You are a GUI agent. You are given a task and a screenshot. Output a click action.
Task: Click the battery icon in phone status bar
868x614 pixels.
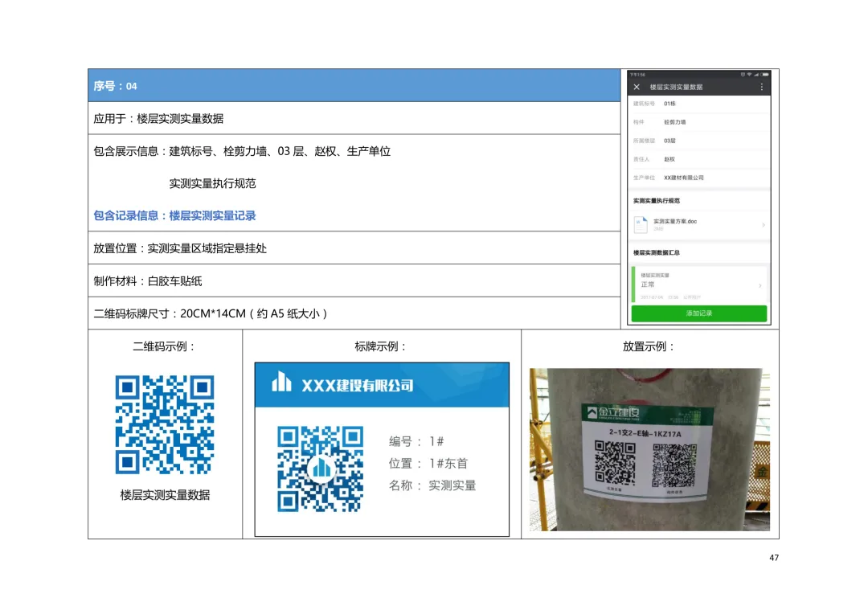point(764,74)
